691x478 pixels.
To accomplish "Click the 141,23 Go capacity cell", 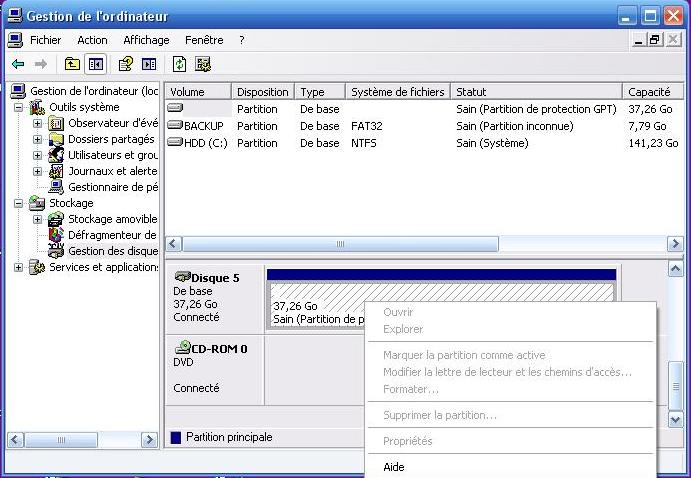I will [x=653, y=143].
